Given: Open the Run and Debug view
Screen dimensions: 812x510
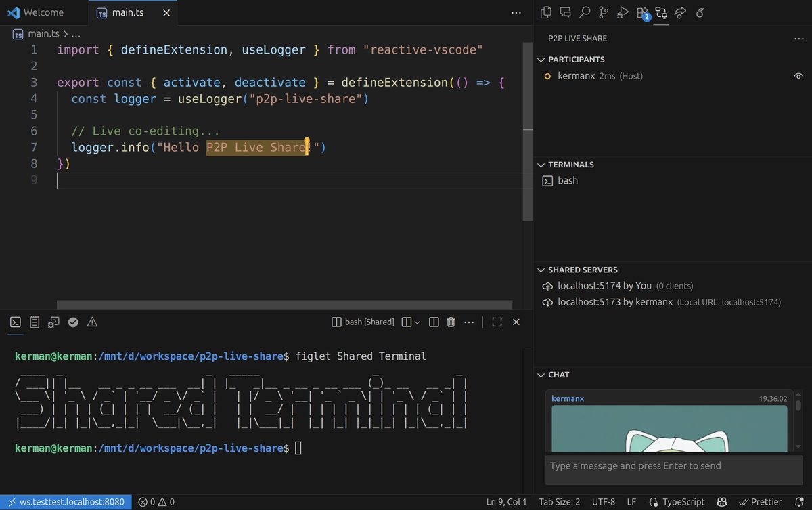Looking at the screenshot, I should (x=623, y=12).
